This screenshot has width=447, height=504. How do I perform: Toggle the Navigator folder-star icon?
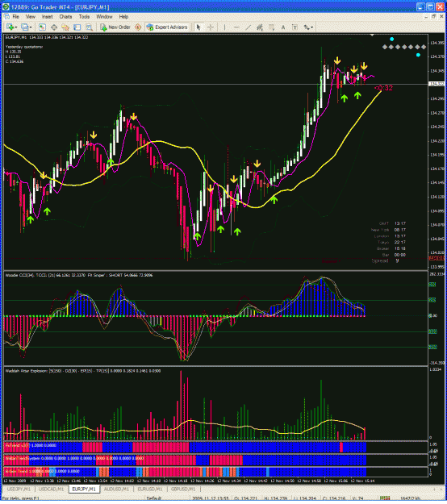tap(65, 27)
